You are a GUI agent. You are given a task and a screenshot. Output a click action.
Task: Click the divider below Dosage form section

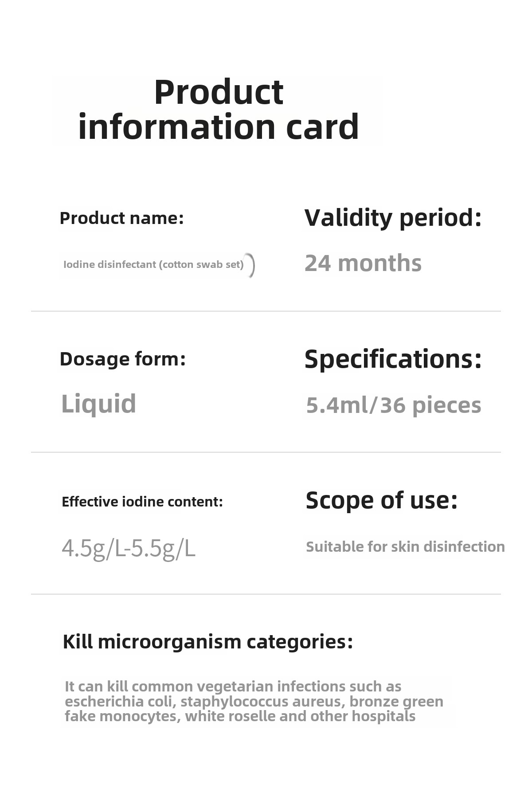(x=266, y=452)
